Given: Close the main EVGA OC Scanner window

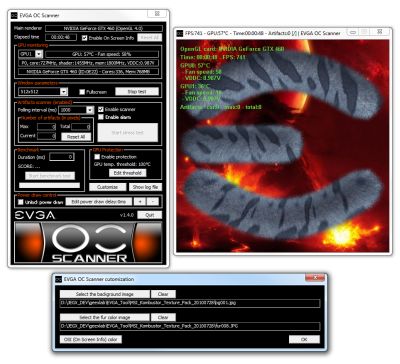Looking at the screenshot, I should click(x=157, y=14).
